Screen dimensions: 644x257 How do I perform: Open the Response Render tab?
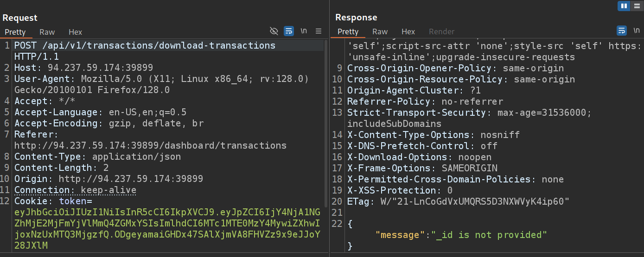pyautogui.click(x=441, y=31)
